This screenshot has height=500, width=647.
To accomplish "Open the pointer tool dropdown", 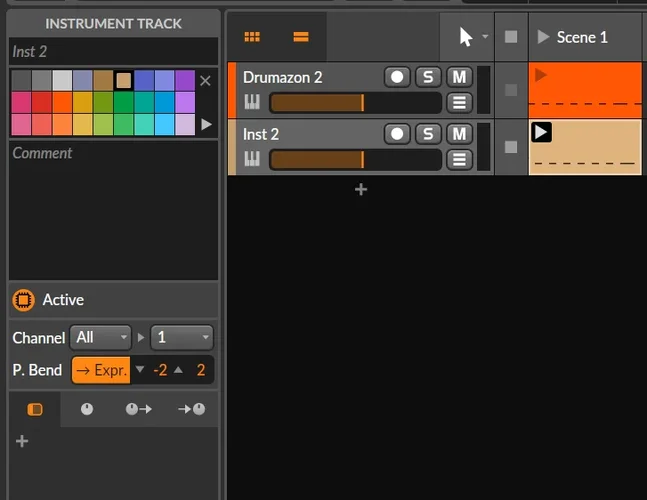I will click(x=485, y=37).
